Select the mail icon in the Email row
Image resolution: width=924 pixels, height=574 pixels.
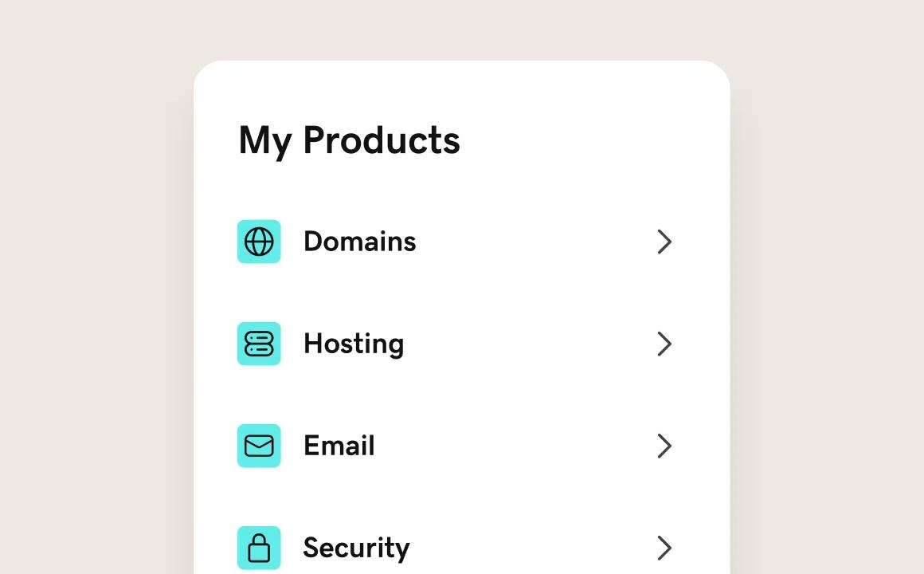click(x=259, y=446)
